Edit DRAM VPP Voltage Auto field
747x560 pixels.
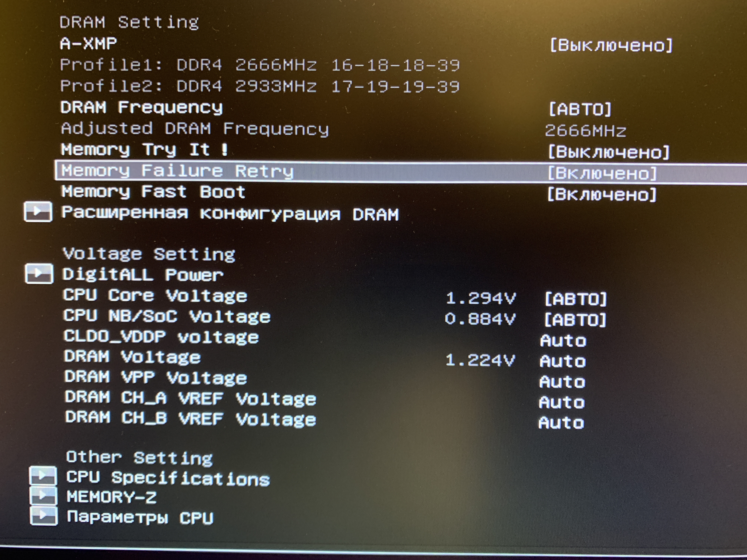(x=562, y=382)
